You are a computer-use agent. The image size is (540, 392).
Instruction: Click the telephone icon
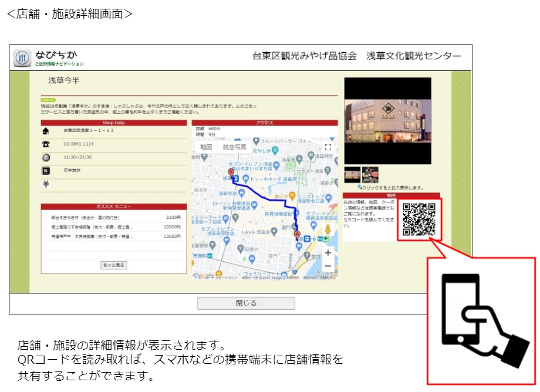point(46,144)
